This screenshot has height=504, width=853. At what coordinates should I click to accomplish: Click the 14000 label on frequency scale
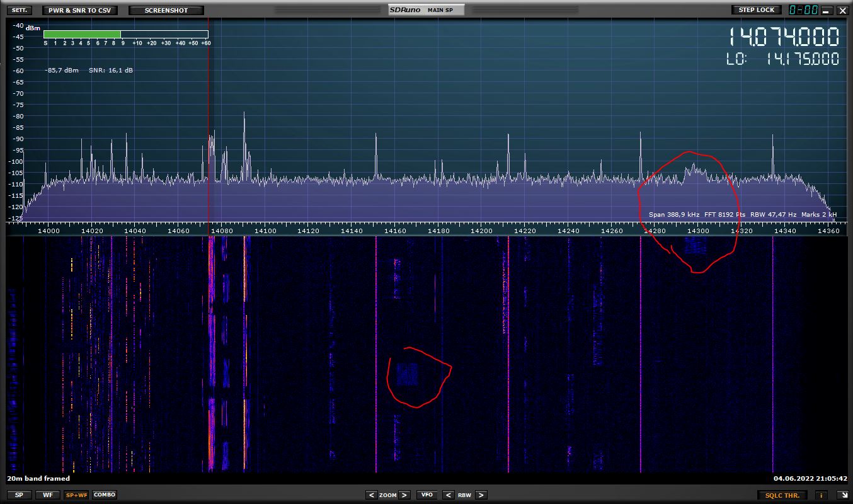pos(49,231)
